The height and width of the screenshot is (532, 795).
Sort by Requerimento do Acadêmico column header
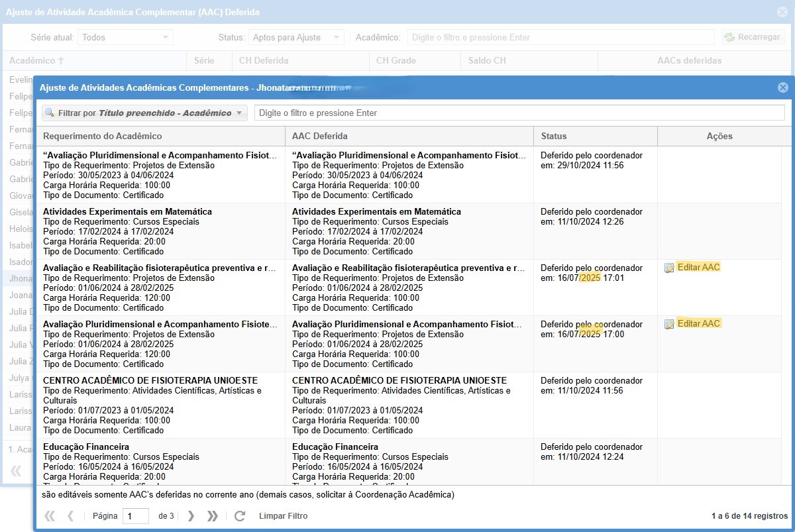[x=103, y=136]
